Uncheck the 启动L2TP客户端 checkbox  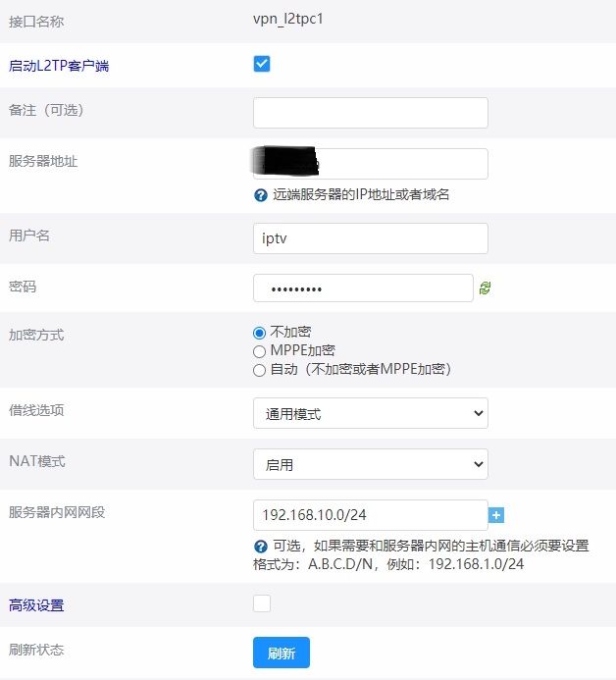pos(262,64)
